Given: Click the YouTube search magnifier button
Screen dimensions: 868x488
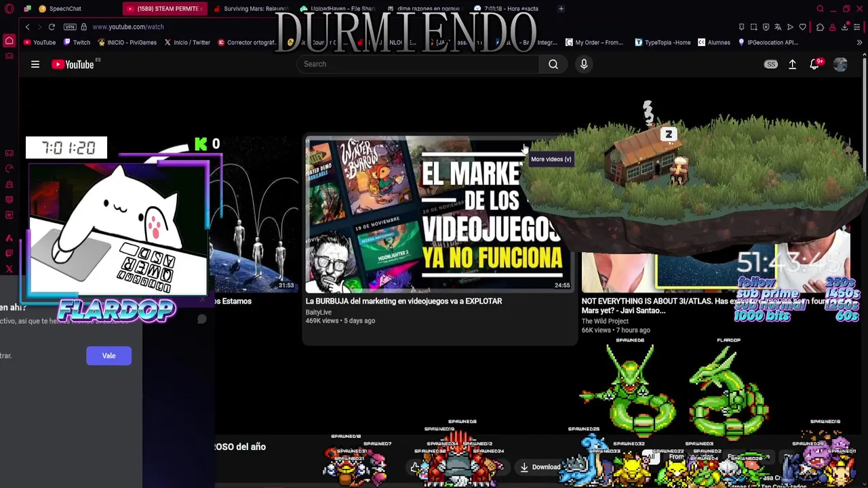Looking at the screenshot, I should tap(553, 64).
